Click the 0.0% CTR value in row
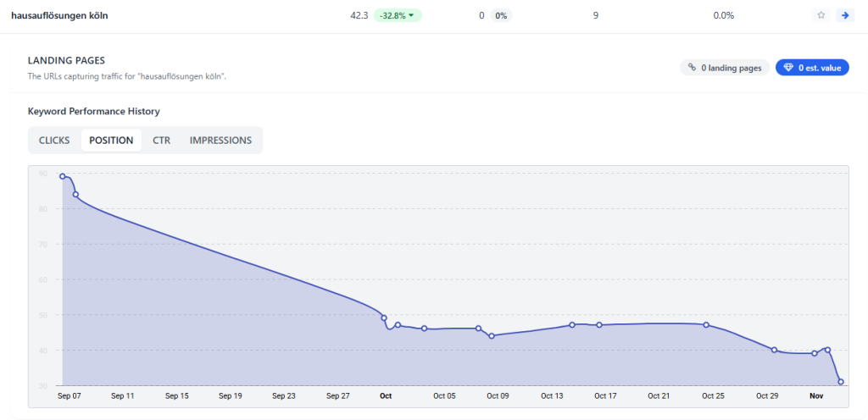This screenshot has width=868, height=420. [723, 15]
